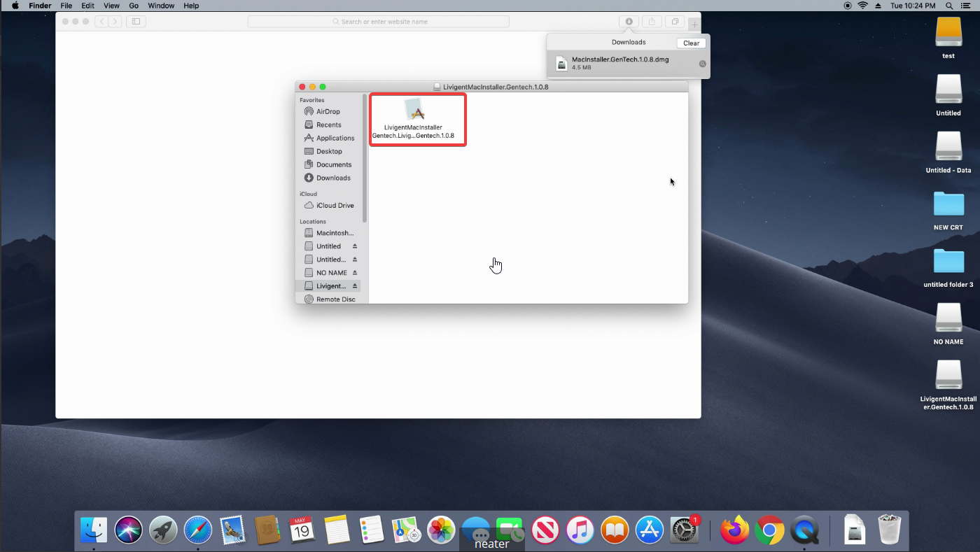Open Calendar from the Dock
Image resolution: width=980 pixels, height=552 pixels.
click(x=302, y=530)
